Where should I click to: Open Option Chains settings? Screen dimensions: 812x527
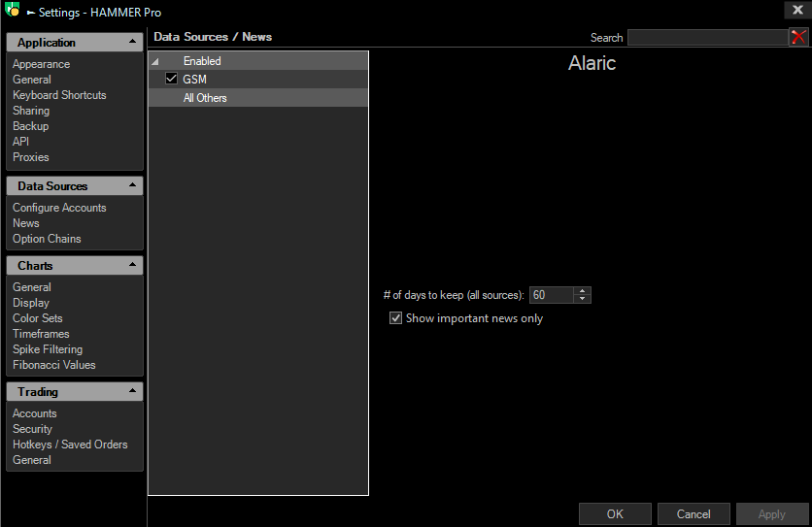48,239
